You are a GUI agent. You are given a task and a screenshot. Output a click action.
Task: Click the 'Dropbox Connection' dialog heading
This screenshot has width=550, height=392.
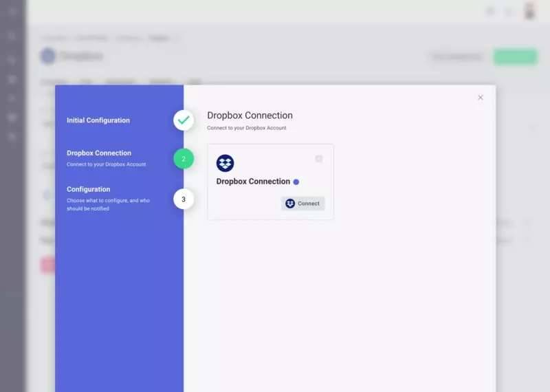click(250, 116)
